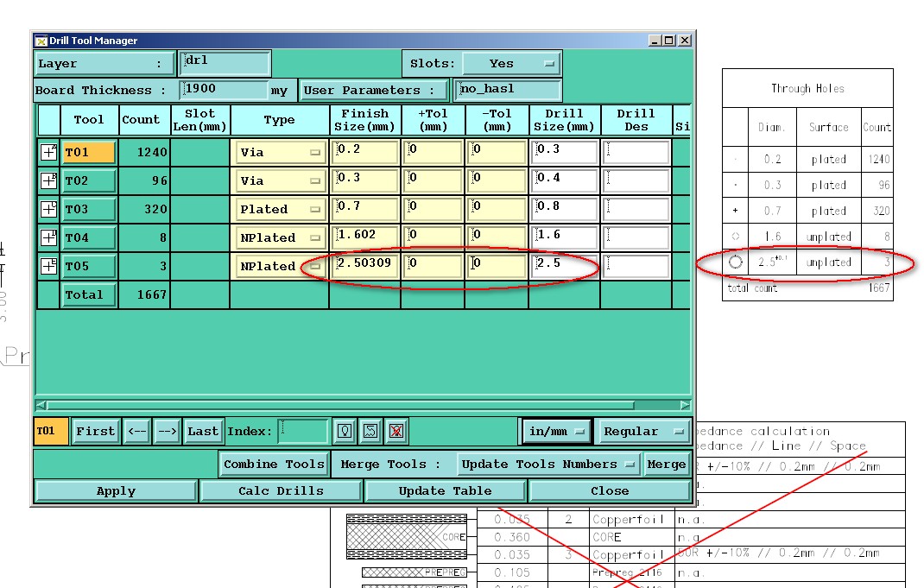Click T05 +Tol field

click(x=433, y=266)
